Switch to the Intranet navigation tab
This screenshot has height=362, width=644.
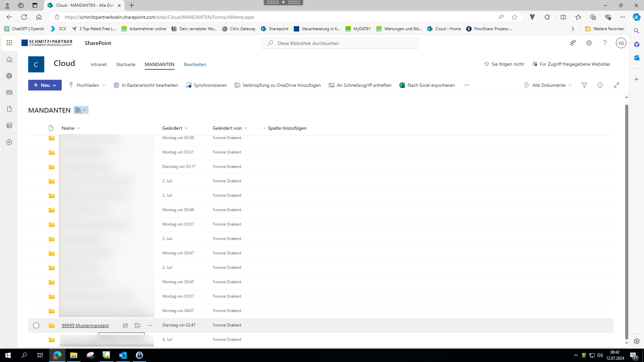tap(99, 64)
